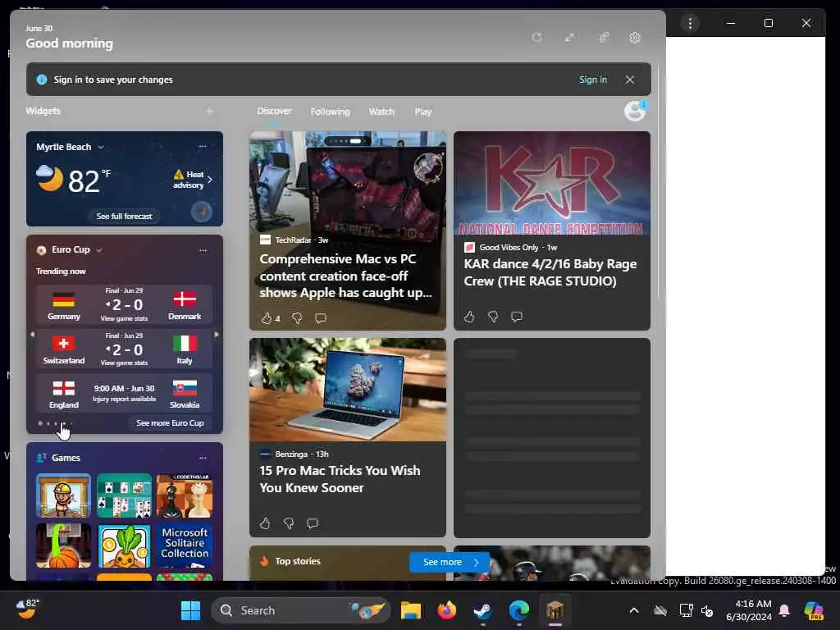This screenshot has height=630, width=840.
Task: Dislike the 15 Pro Mac Tricks article
Action: (289, 523)
